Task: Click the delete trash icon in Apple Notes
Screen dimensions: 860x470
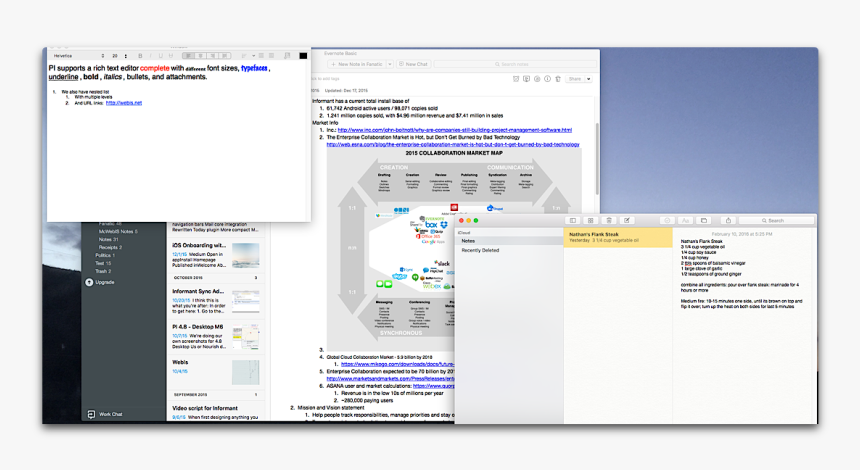Action: pyautogui.click(x=609, y=220)
